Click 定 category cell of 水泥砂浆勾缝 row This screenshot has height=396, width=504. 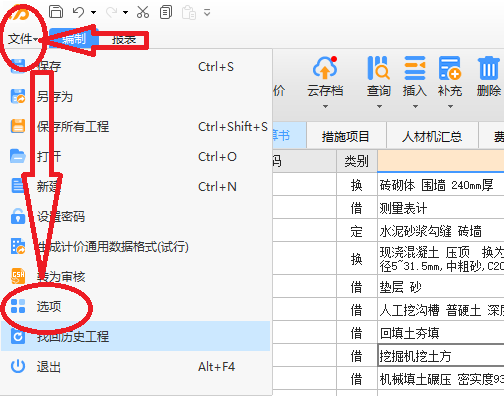click(x=357, y=231)
